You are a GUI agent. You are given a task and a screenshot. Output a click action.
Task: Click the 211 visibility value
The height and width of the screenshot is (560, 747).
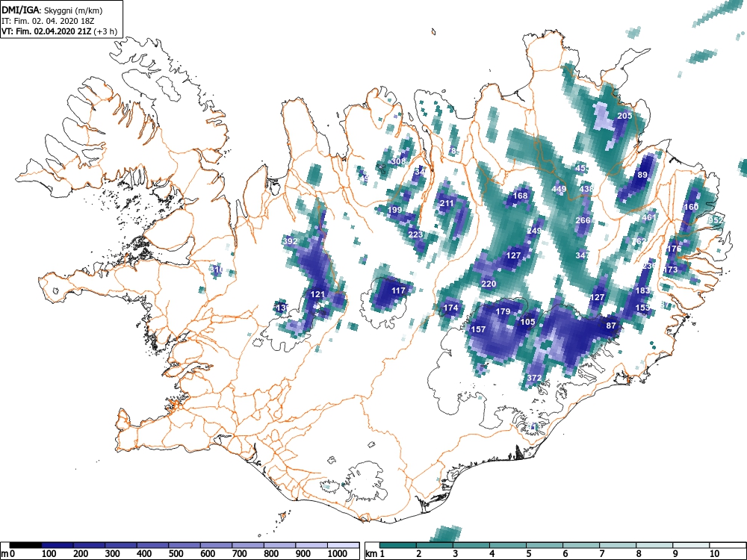(x=447, y=203)
